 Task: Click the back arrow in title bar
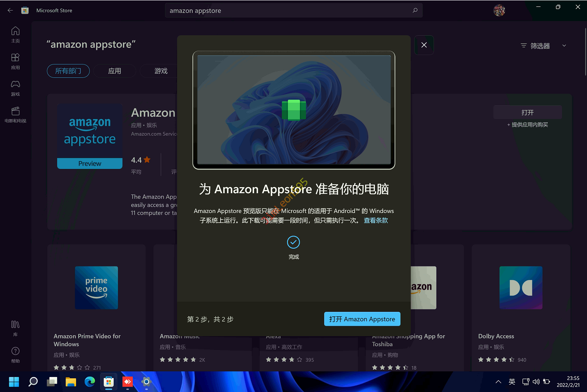point(10,11)
